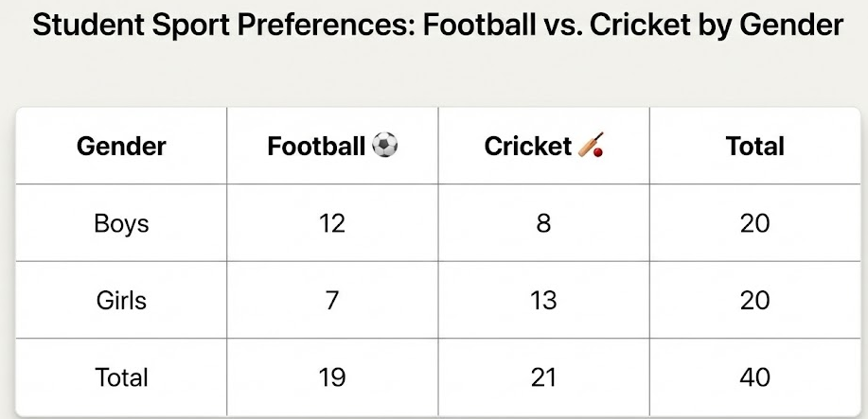Select the Boys row label

pyautogui.click(x=121, y=223)
